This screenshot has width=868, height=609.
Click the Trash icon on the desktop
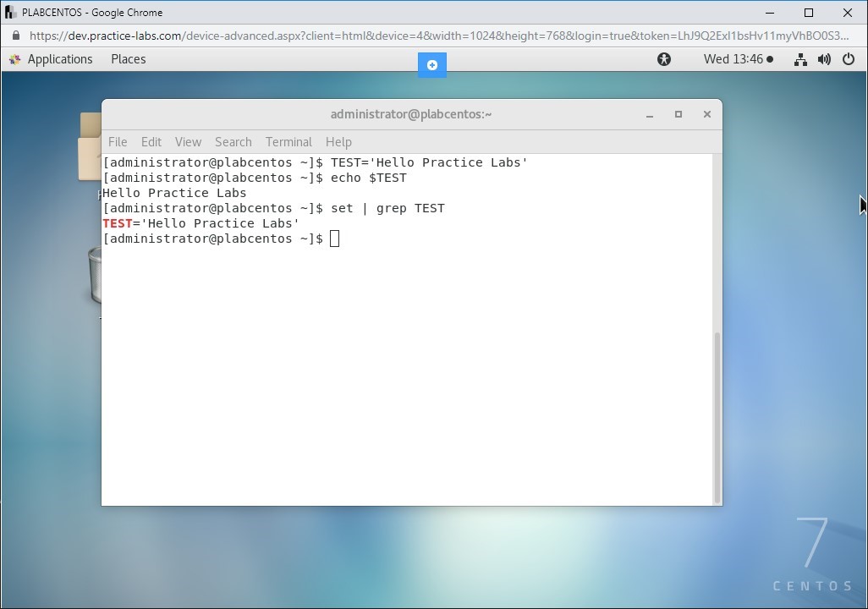point(95,275)
